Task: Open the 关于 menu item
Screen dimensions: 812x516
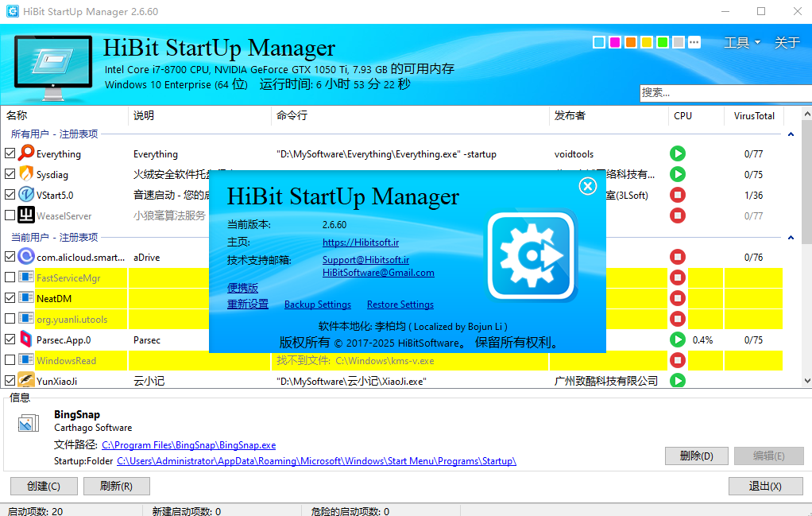Action: 787,42
